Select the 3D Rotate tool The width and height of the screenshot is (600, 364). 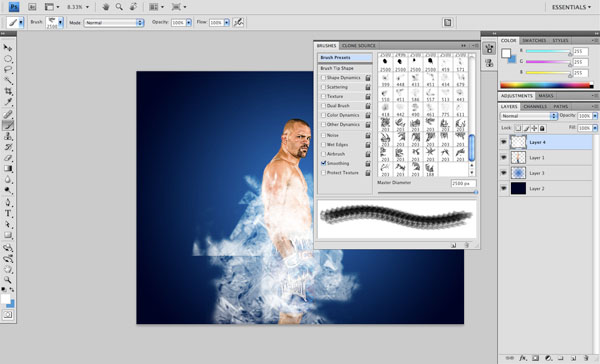(8, 248)
